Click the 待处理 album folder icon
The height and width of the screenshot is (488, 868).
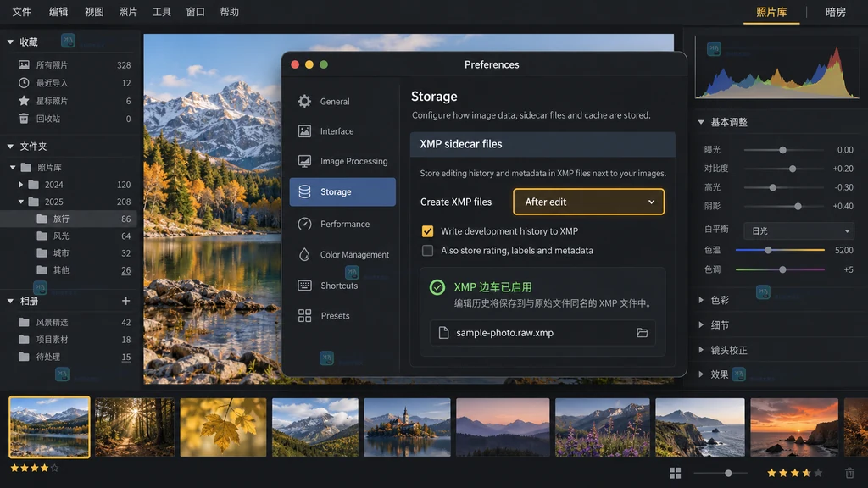point(24,357)
